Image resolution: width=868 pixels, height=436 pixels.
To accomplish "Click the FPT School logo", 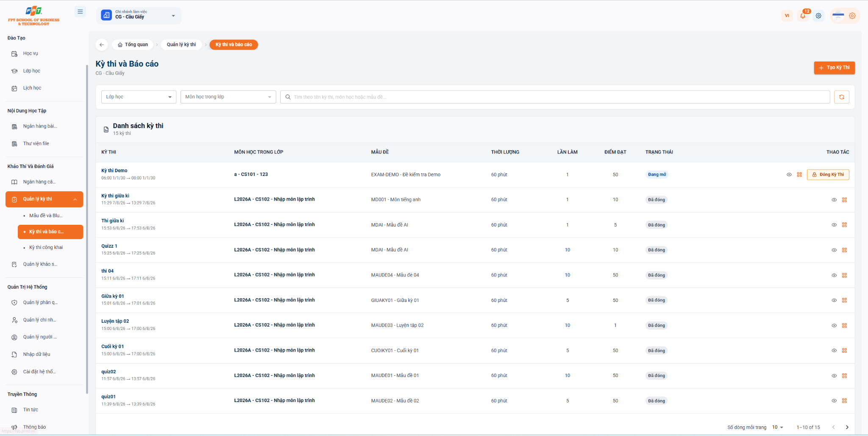I will point(34,16).
